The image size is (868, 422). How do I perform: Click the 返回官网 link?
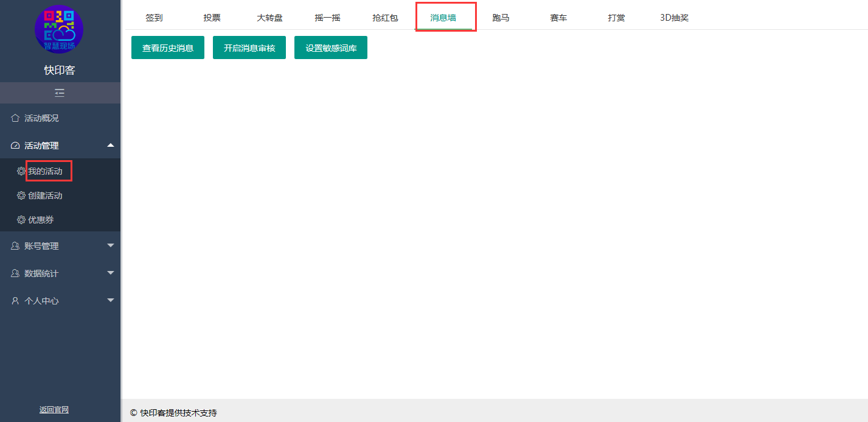[x=54, y=410]
